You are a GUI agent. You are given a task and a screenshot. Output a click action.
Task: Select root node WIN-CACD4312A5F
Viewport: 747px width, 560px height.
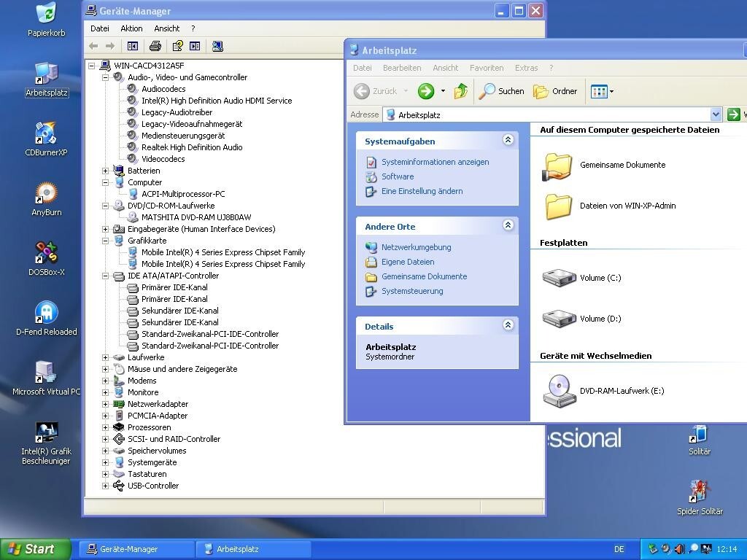tap(149, 66)
